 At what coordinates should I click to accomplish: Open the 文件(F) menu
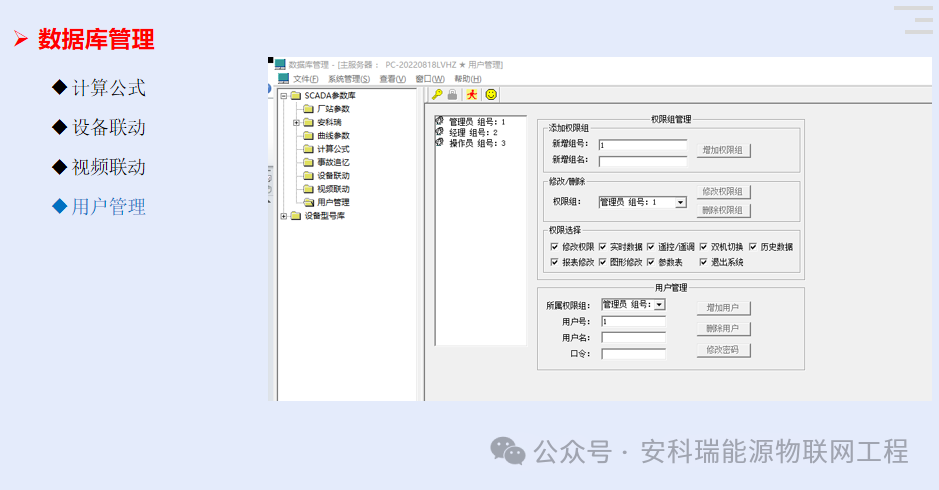pos(306,79)
